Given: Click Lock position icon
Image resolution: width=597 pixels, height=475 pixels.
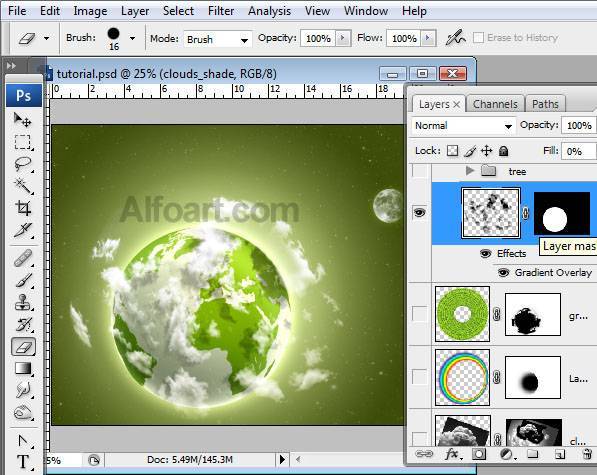Looking at the screenshot, I should pos(487,151).
